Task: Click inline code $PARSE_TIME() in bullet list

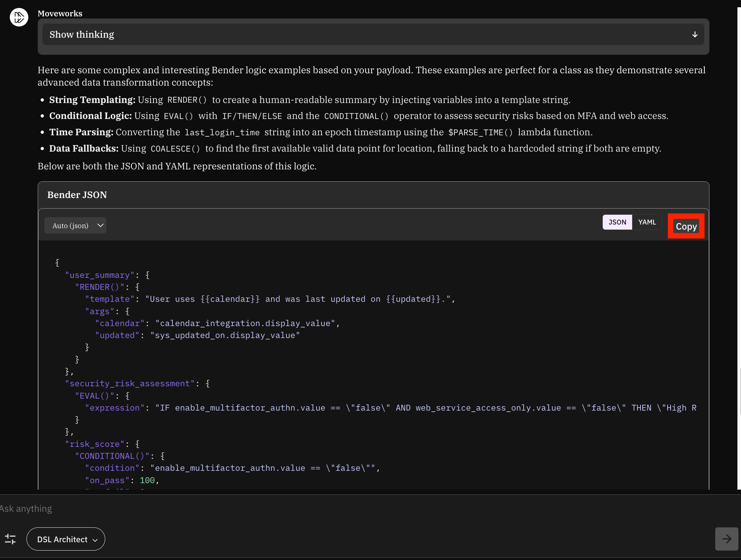Action: point(480,133)
